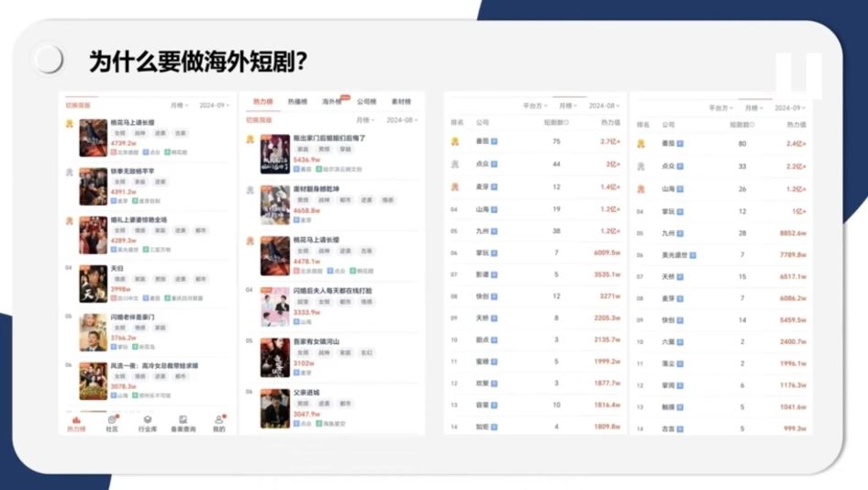
Task: Click the blue badge icon next to 欢聚
Action: pyautogui.click(x=494, y=384)
